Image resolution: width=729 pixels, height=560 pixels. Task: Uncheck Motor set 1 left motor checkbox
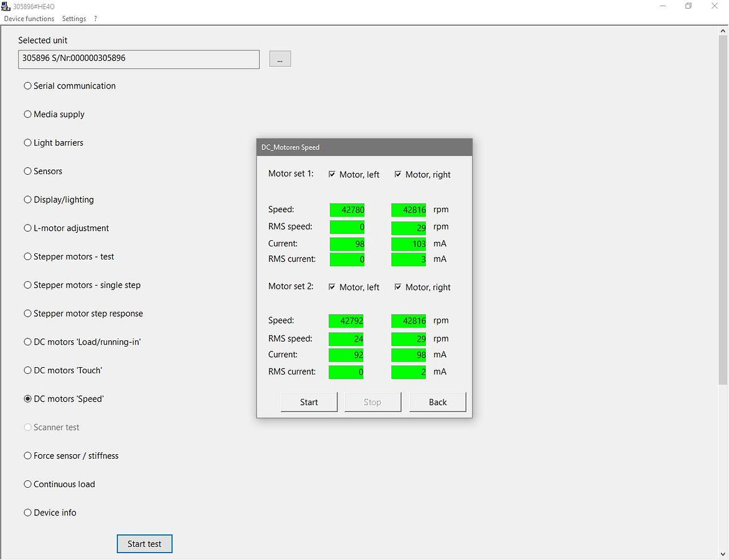[332, 175]
